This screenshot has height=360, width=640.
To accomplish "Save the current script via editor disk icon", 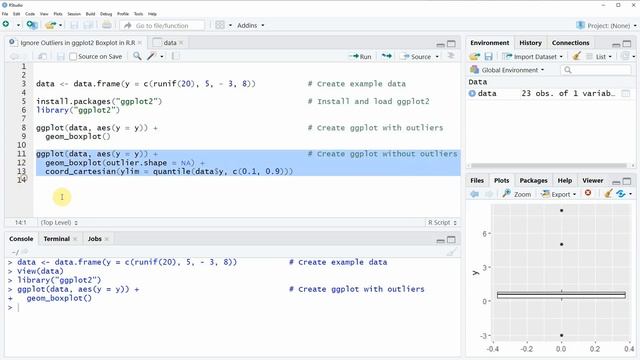I will pos(61,56).
